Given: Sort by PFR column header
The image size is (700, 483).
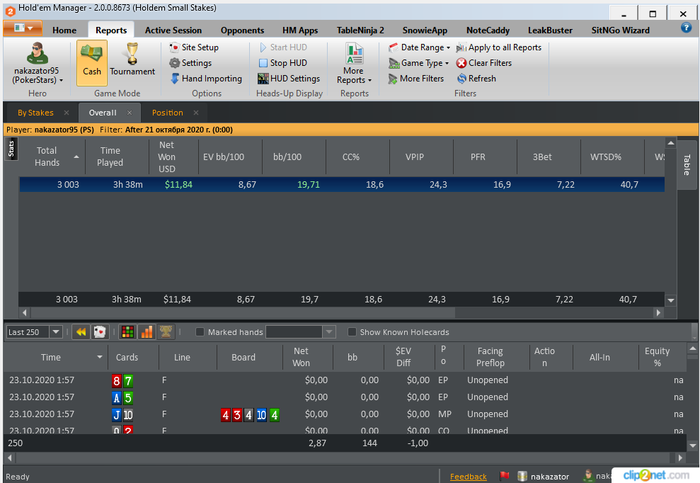Looking at the screenshot, I should click(485, 157).
